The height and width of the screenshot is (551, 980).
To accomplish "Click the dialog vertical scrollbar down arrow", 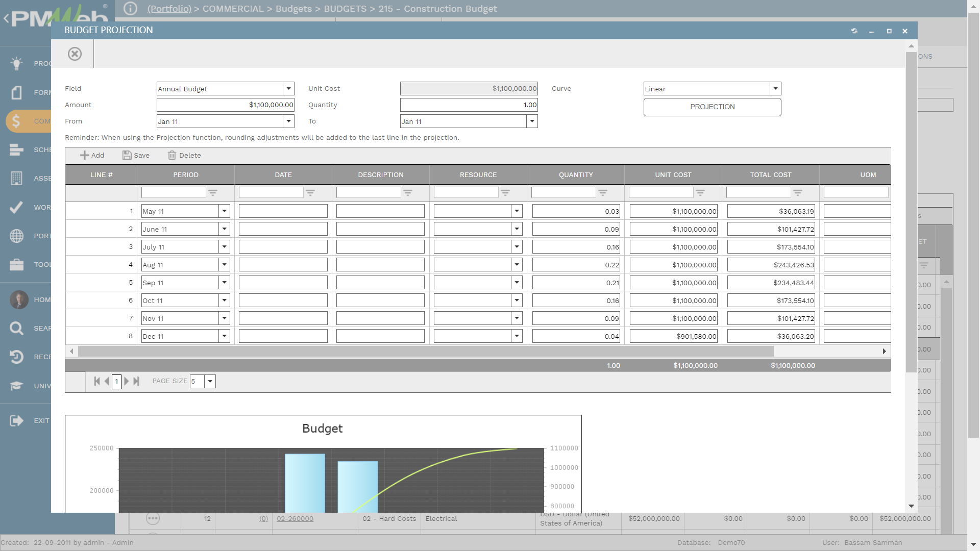I will pos(911,506).
